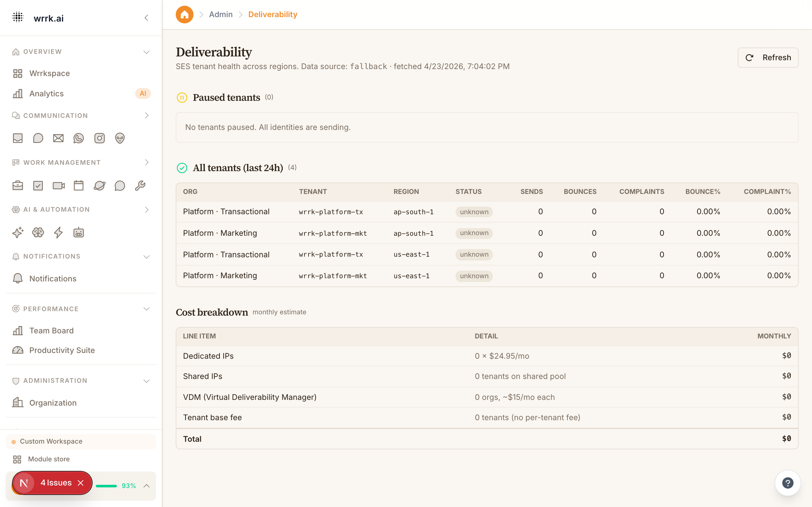Open the calendar icon in Work Management
The height and width of the screenshot is (507, 812).
pyautogui.click(x=79, y=185)
